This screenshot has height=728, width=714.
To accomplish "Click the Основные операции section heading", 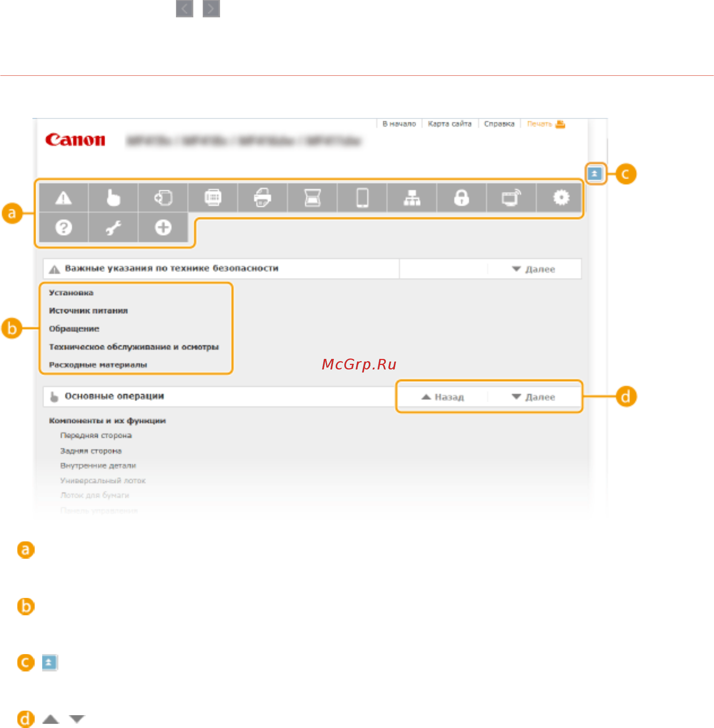I will 115,396.
